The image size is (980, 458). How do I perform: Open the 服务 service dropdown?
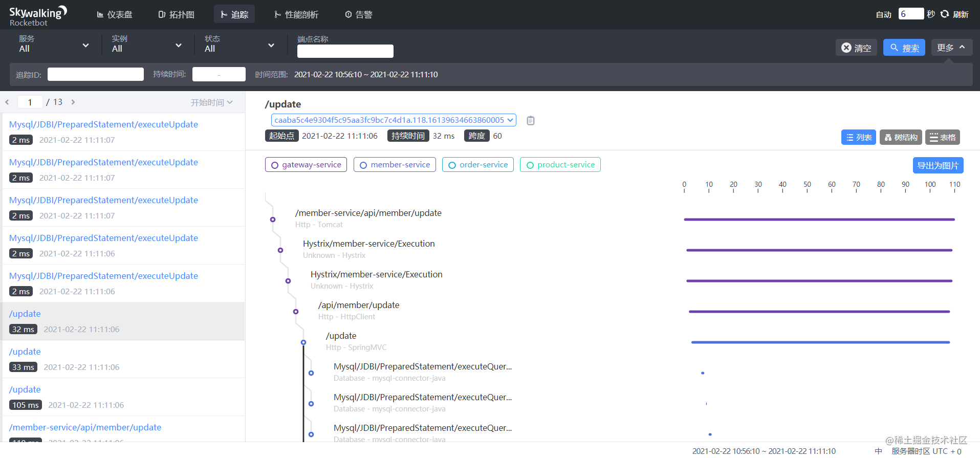pyautogui.click(x=54, y=44)
